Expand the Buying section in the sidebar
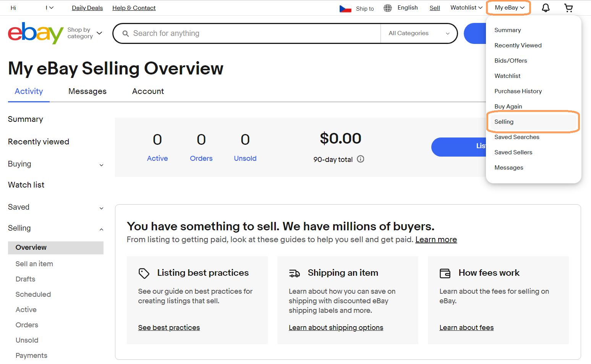 [x=101, y=165]
